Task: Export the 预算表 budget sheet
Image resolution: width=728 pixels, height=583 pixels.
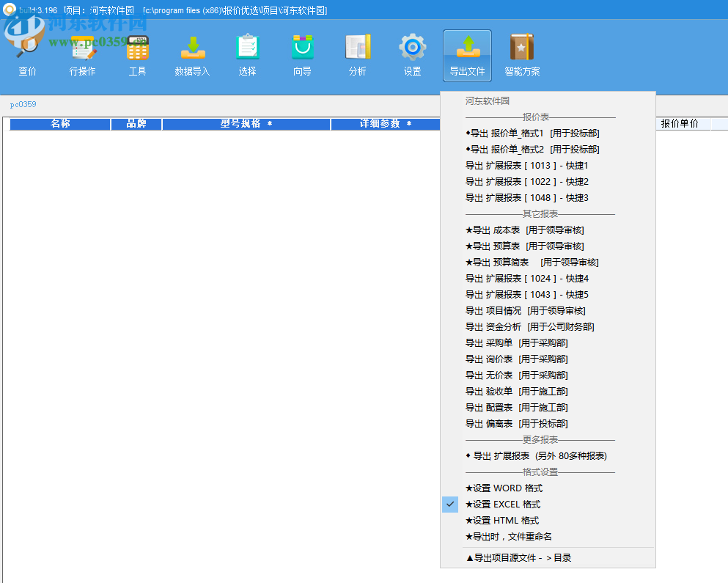Action: coord(525,246)
